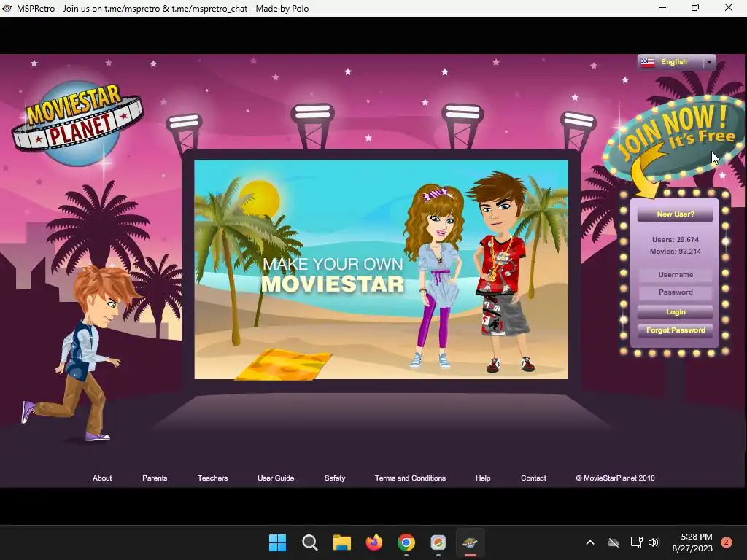
Task: Expand the hidden tray icons chevron
Action: (x=589, y=542)
